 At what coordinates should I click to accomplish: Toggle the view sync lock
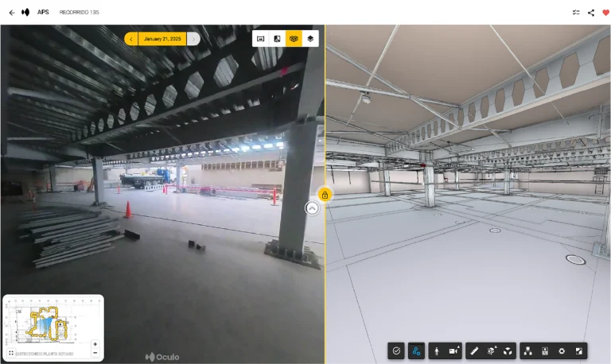[325, 195]
